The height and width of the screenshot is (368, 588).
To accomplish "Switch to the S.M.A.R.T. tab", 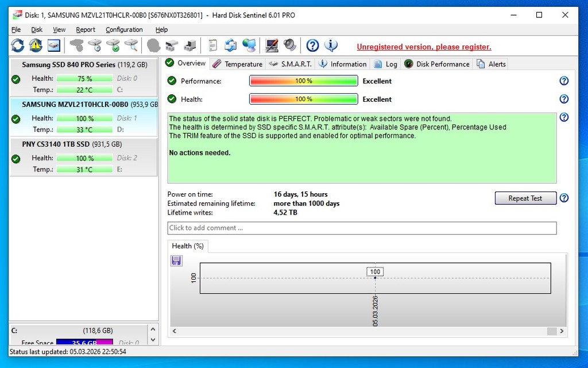I will pos(291,64).
